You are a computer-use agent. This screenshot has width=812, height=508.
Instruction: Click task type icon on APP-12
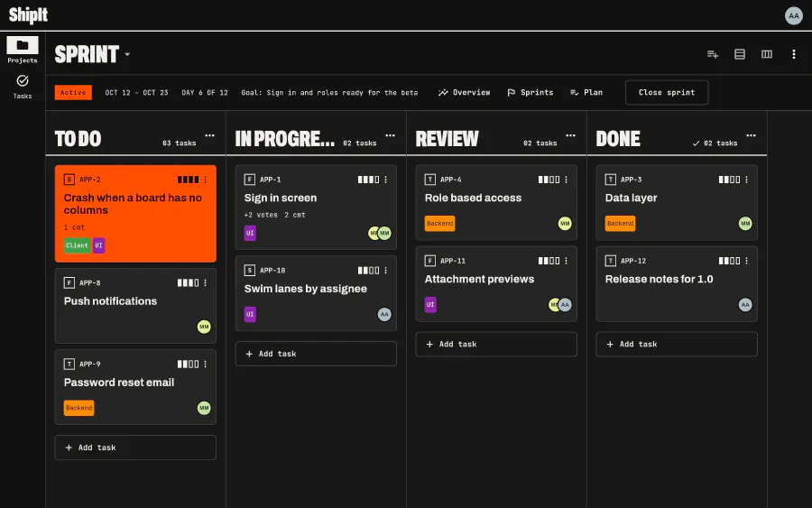[x=611, y=261]
